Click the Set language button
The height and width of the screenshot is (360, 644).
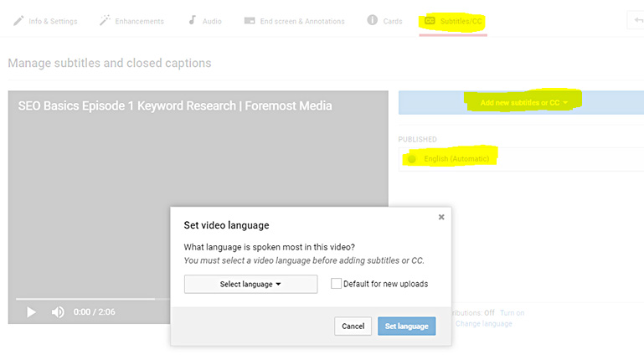pyautogui.click(x=406, y=327)
